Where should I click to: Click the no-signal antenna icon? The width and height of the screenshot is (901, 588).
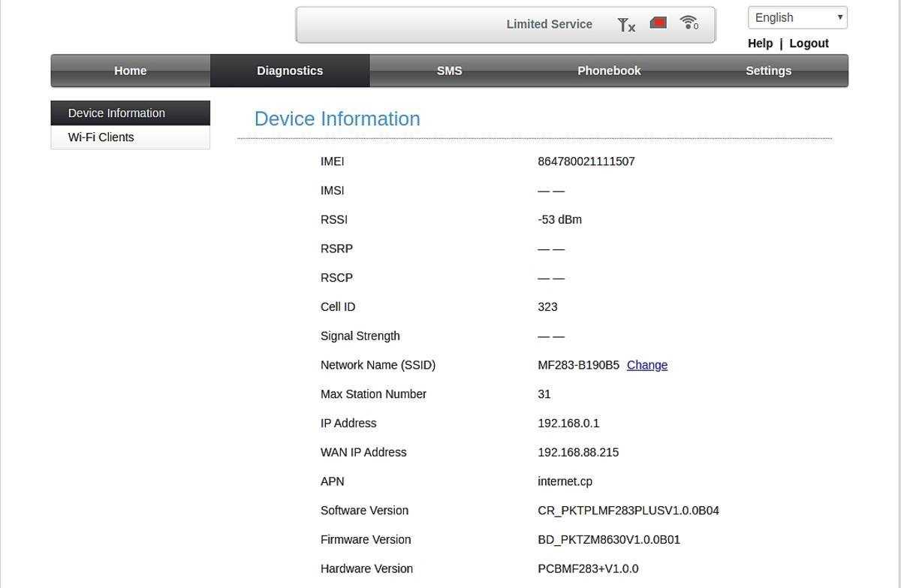(625, 25)
